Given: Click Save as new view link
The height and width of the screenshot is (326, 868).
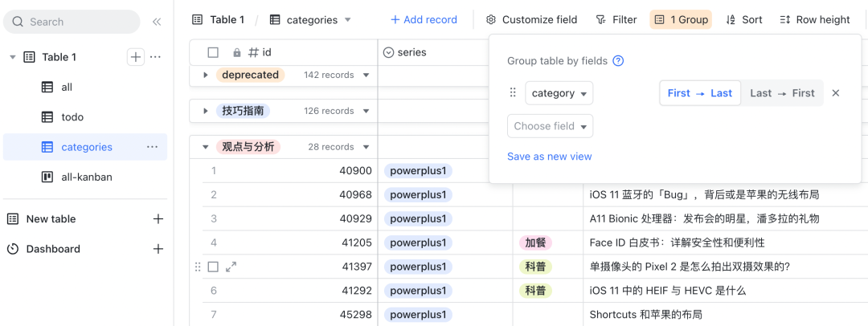Looking at the screenshot, I should point(549,157).
